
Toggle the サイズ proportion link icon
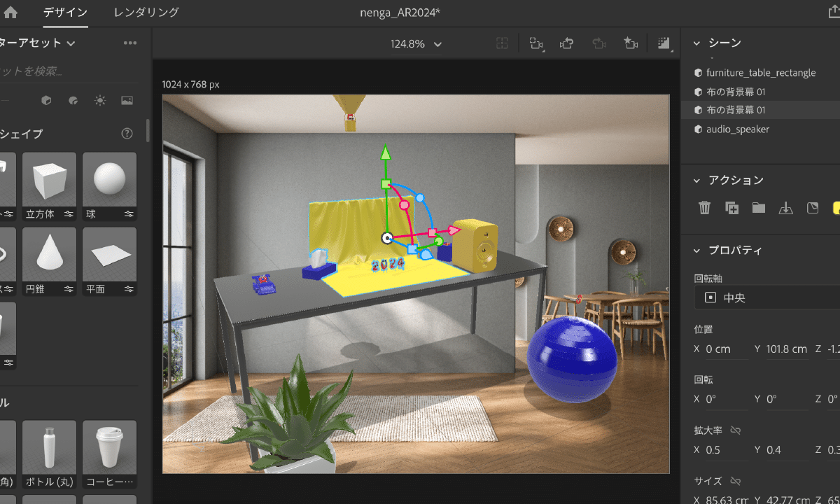coord(735,481)
